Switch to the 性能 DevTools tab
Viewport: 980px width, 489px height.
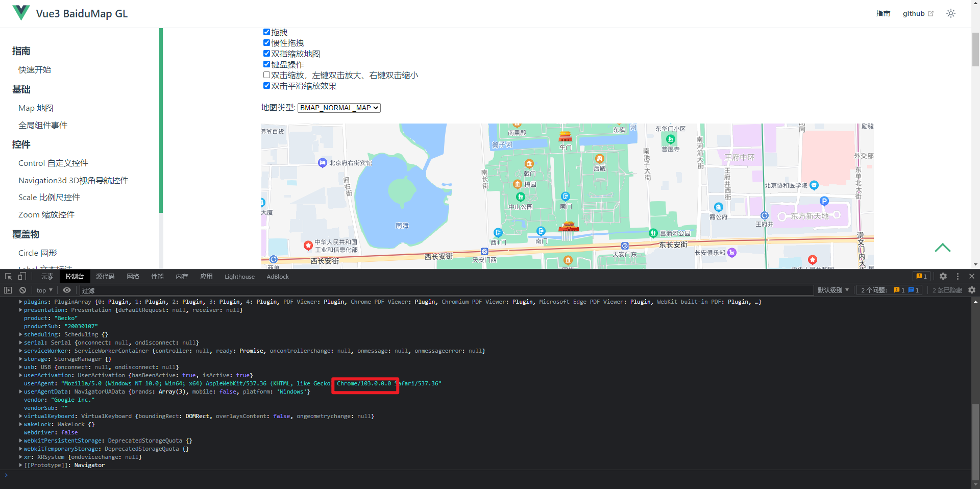pyautogui.click(x=157, y=276)
